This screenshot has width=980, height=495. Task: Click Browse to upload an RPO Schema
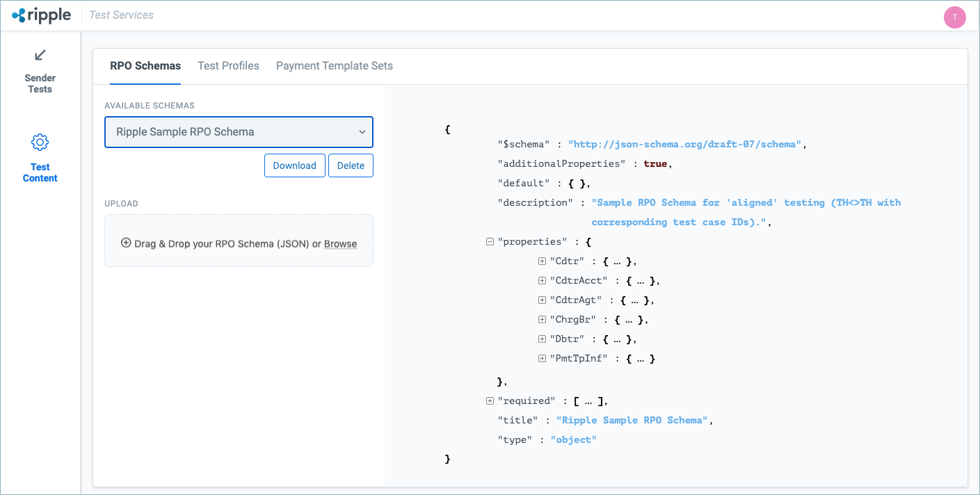tap(340, 243)
